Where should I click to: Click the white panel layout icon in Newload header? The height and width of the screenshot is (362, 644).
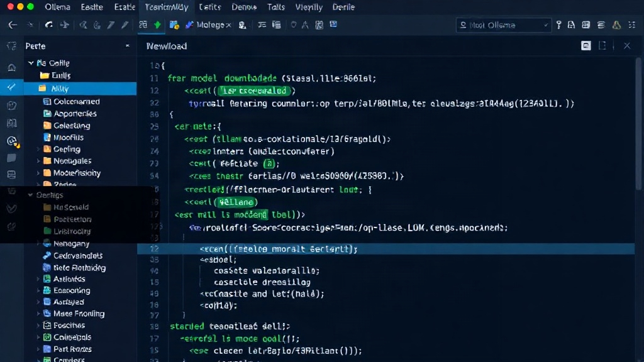coord(586,45)
